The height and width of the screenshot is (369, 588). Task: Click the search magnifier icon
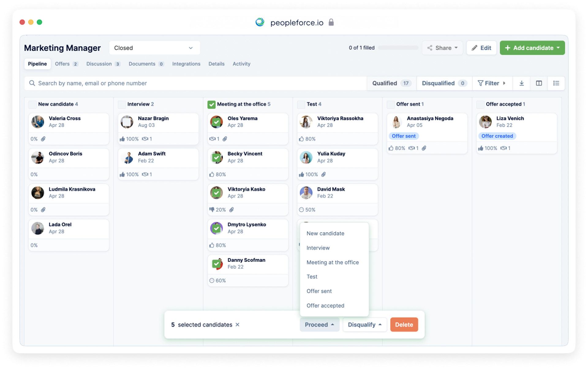[x=32, y=83]
